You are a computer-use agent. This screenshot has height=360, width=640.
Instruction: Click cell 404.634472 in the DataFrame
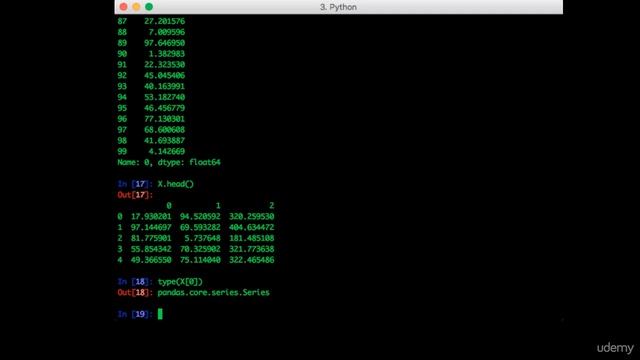(x=252, y=227)
